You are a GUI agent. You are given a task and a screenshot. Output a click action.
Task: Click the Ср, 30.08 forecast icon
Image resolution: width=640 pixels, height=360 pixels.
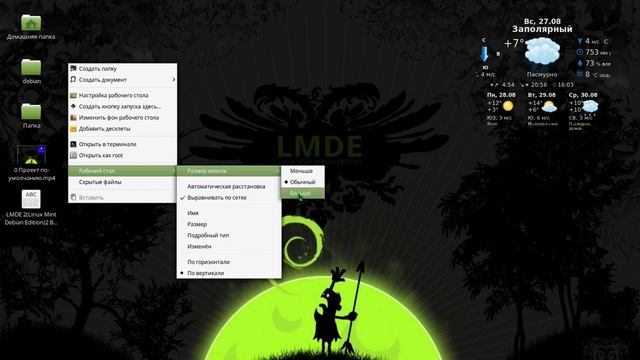(590, 107)
